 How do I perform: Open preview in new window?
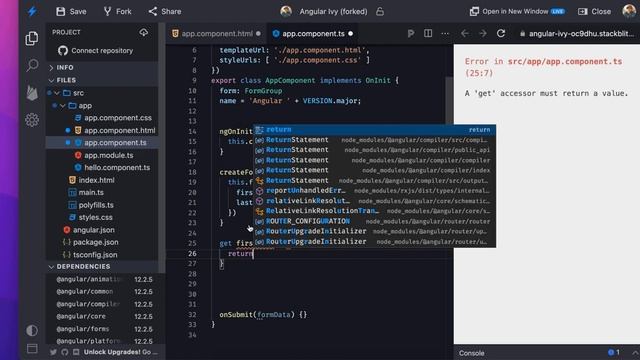coord(517,11)
